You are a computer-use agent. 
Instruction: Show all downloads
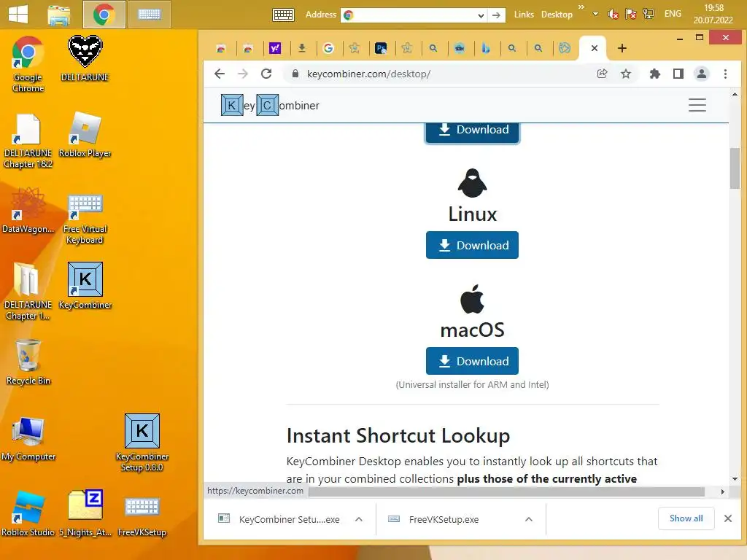pyautogui.click(x=686, y=518)
